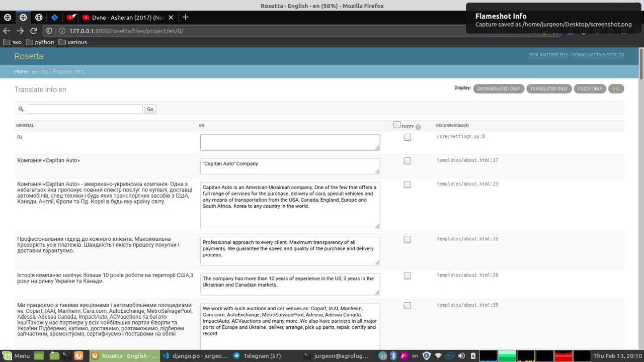Image resolution: width=644 pixels, height=362 pixels.
Task: Show site information via the info icon
Action: pyautogui.click(x=62, y=31)
